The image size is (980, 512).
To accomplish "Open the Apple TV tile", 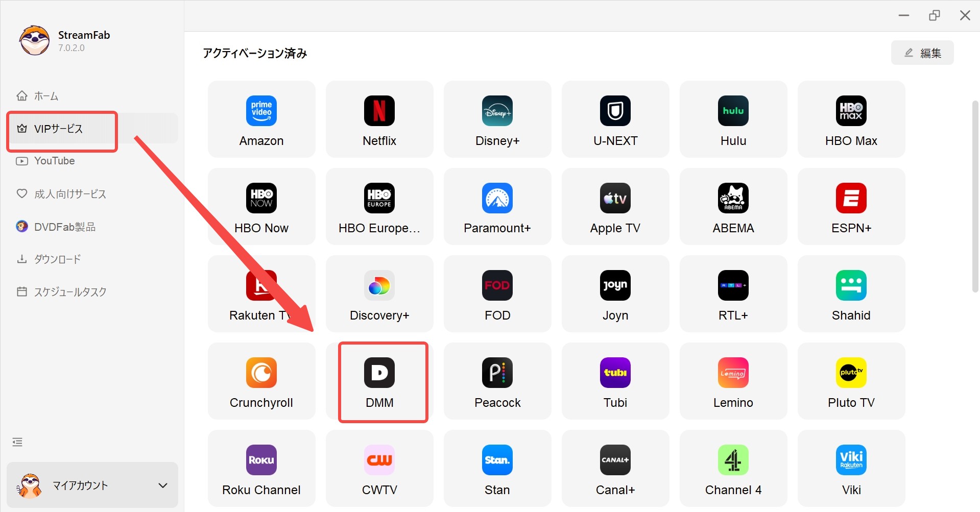I will tap(615, 206).
